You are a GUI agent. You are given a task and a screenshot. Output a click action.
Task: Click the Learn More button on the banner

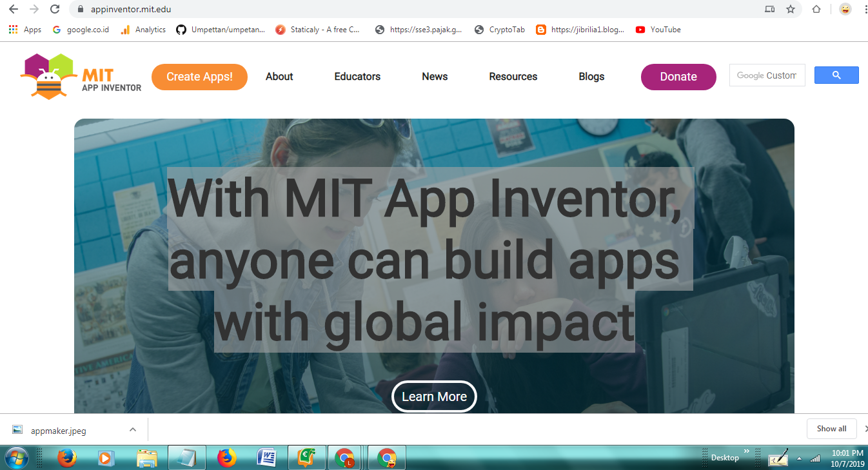434,397
